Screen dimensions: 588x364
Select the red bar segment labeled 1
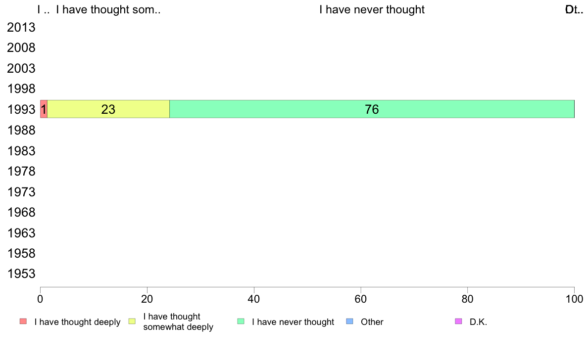[x=44, y=109]
